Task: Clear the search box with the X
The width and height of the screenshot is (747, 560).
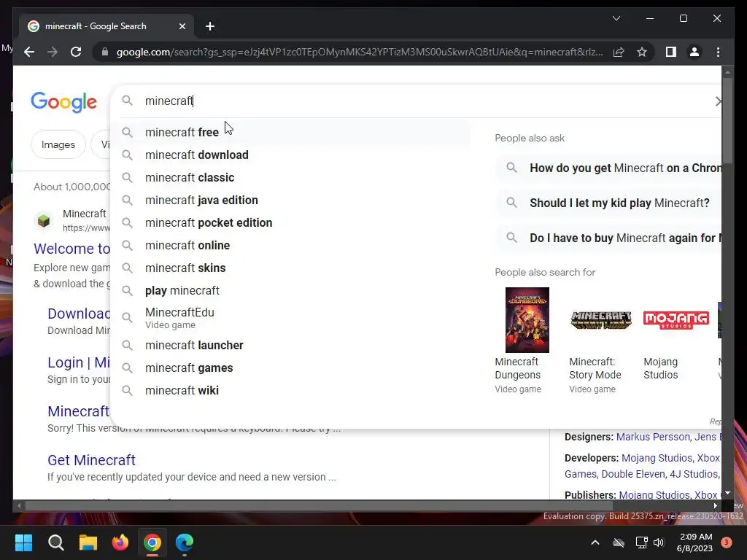Action: click(718, 101)
